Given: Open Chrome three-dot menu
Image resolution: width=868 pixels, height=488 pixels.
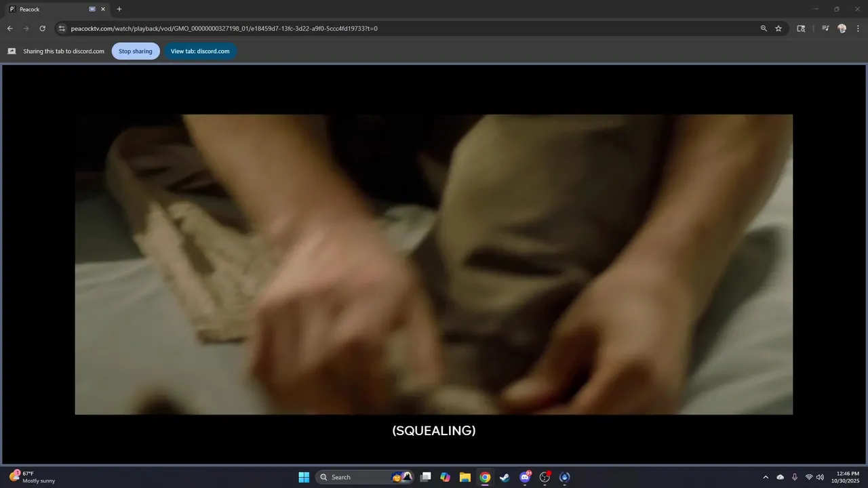Looking at the screenshot, I should pyautogui.click(x=859, y=28).
